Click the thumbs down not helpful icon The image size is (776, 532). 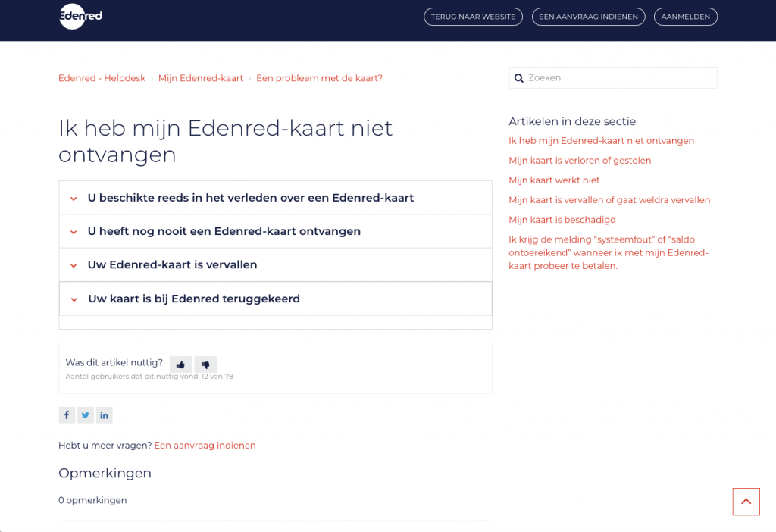[205, 365]
